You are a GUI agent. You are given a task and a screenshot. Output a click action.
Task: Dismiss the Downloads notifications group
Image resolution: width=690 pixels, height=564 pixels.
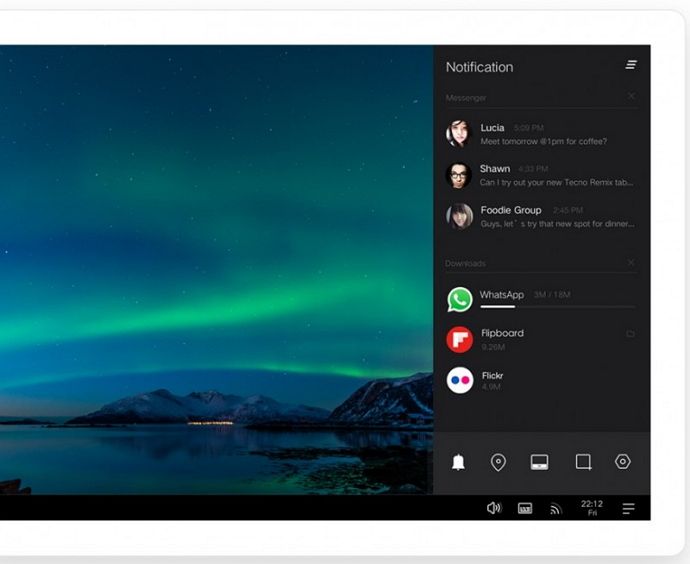(x=631, y=263)
